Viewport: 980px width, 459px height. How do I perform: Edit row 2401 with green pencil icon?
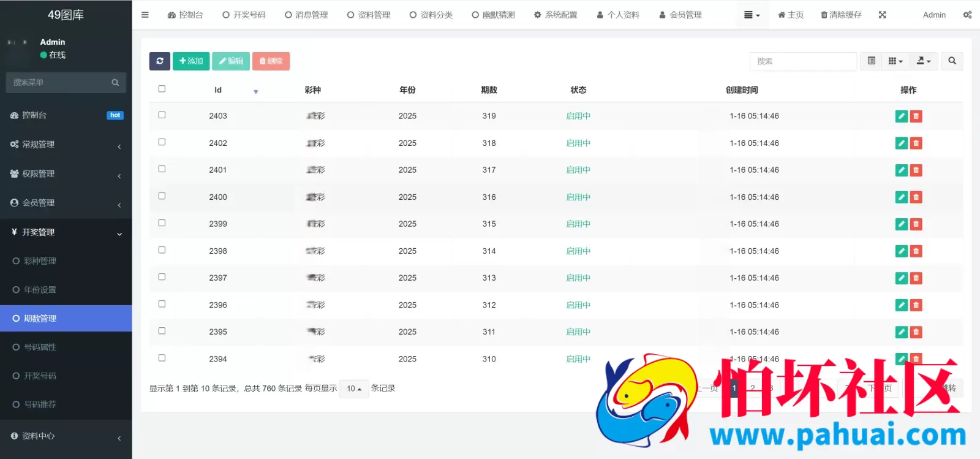[x=902, y=170]
